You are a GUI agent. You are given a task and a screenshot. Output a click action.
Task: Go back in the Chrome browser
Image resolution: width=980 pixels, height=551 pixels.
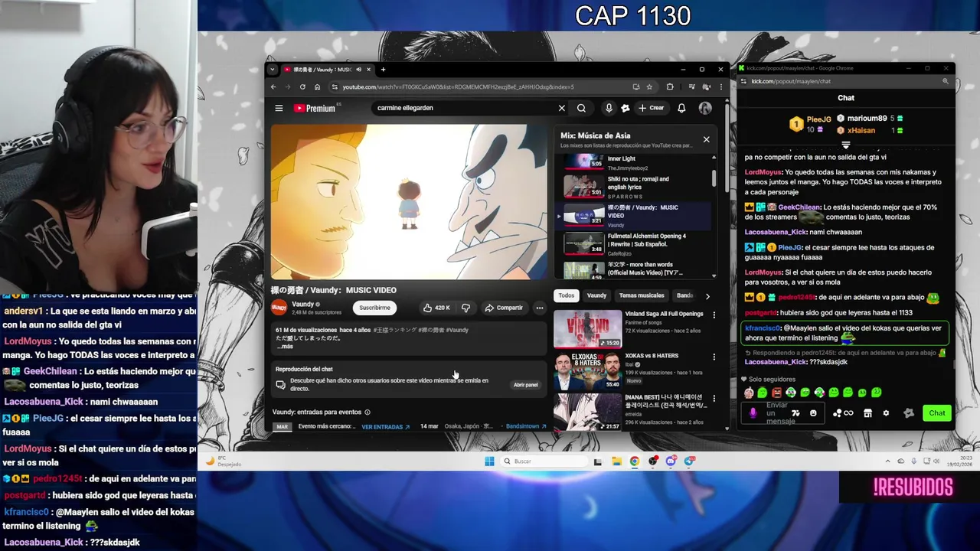(x=273, y=86)
